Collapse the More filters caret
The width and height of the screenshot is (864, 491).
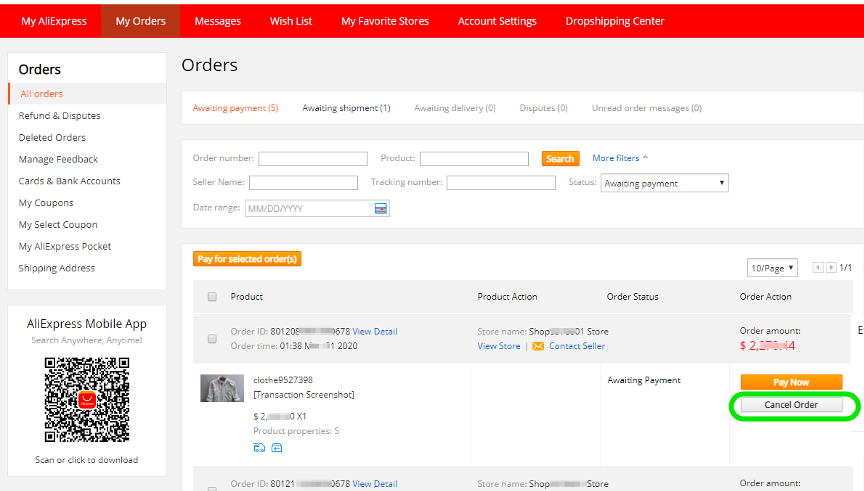(x=645, y=158)
